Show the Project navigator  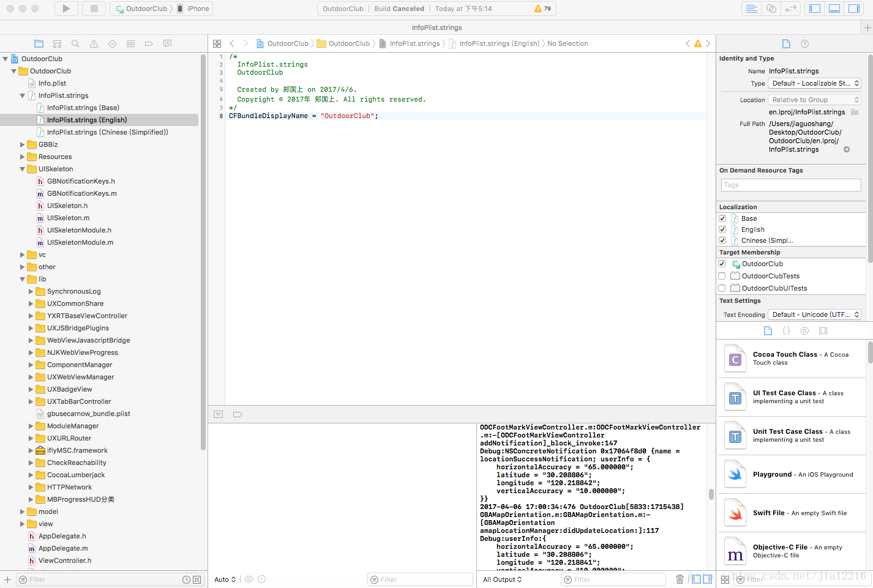coord(39,43)
